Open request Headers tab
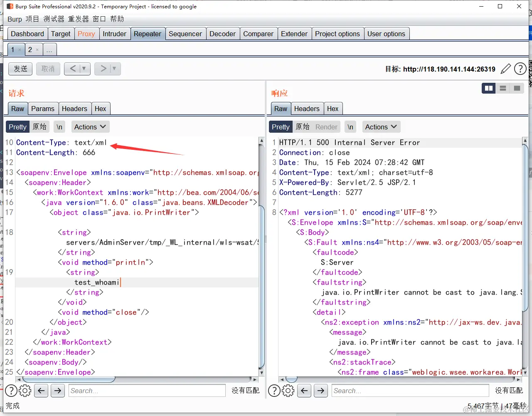Screen dimensions: 532x416 tap(74, 109)
